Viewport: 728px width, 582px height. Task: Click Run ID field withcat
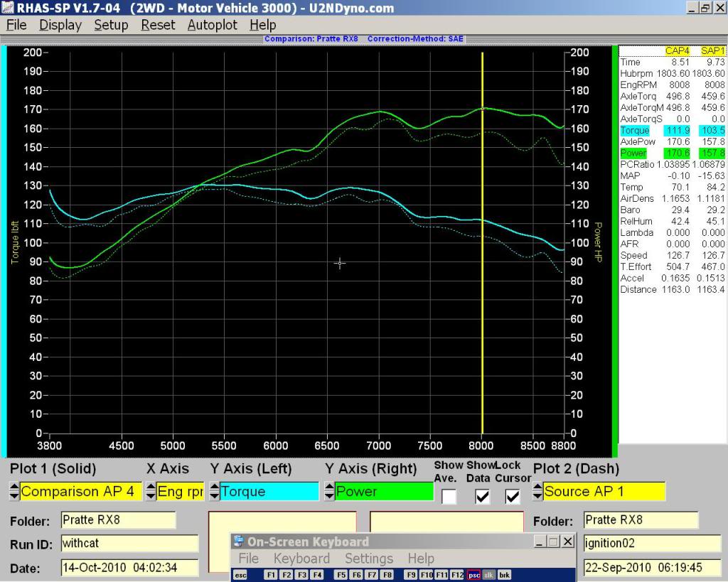129,543
